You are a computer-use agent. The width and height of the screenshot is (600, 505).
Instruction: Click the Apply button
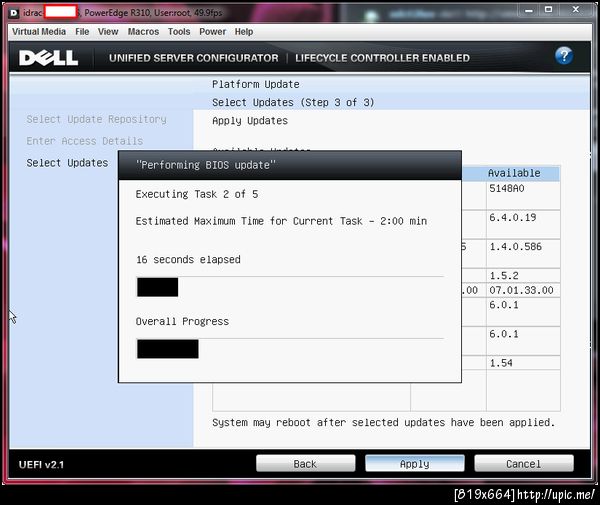(x=415, y=464)
